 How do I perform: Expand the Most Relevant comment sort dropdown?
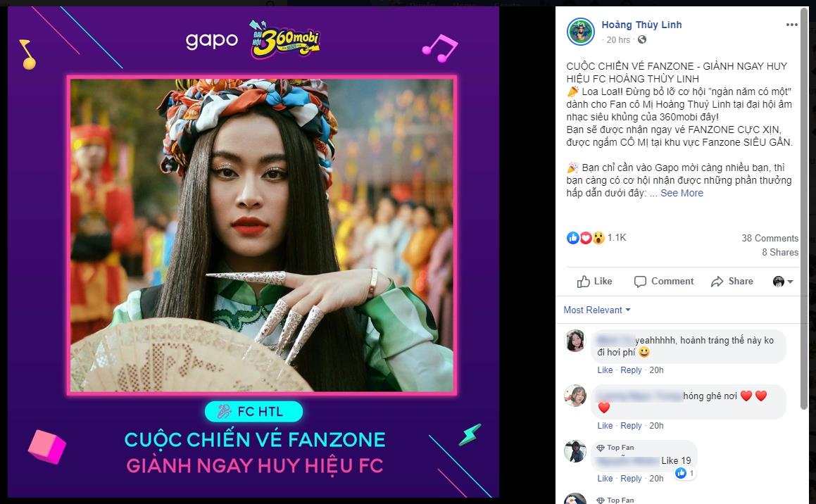coord(597,310)
